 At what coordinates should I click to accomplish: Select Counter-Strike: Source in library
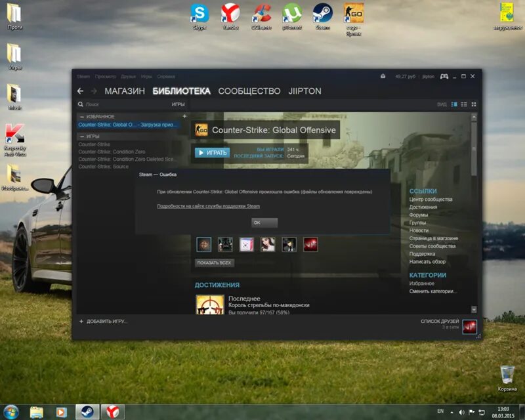point(104,167)
